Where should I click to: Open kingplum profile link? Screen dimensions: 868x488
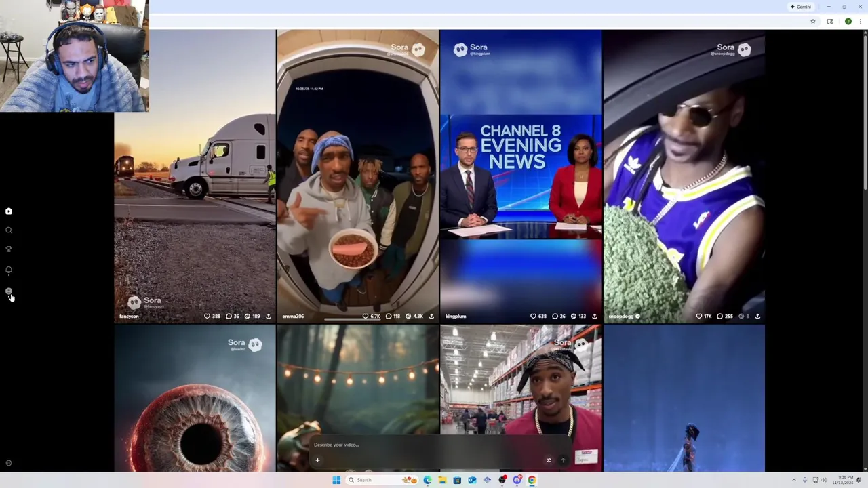pos(456,317)
